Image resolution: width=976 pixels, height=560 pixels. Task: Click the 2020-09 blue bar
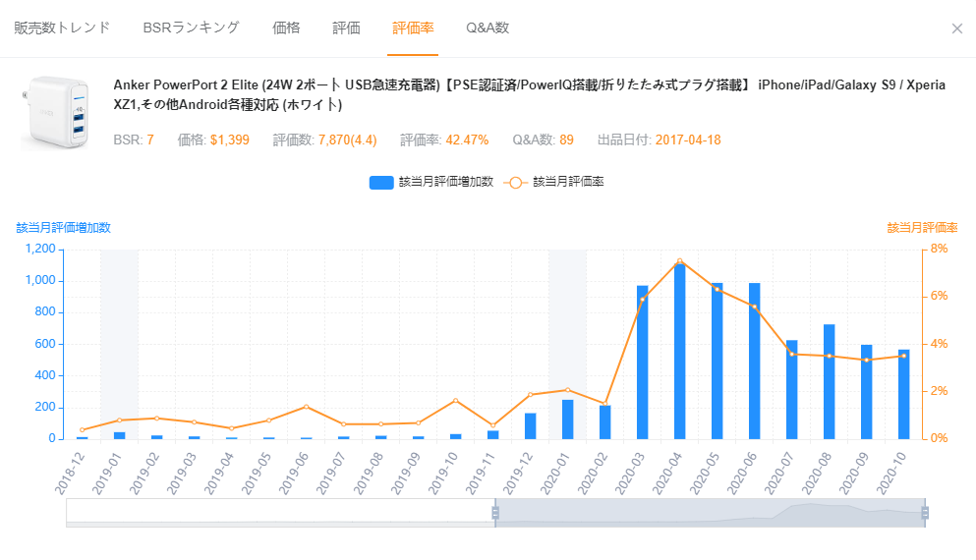[x=867, y=392]
